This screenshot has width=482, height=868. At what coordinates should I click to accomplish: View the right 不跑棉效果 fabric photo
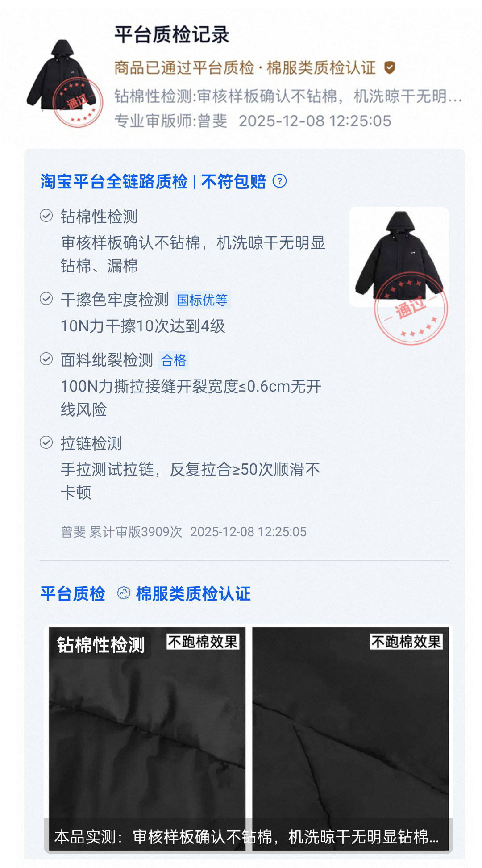point(351,738)
